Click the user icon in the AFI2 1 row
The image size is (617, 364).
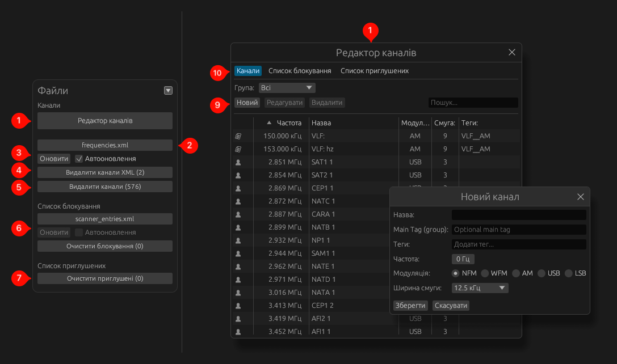238,319
